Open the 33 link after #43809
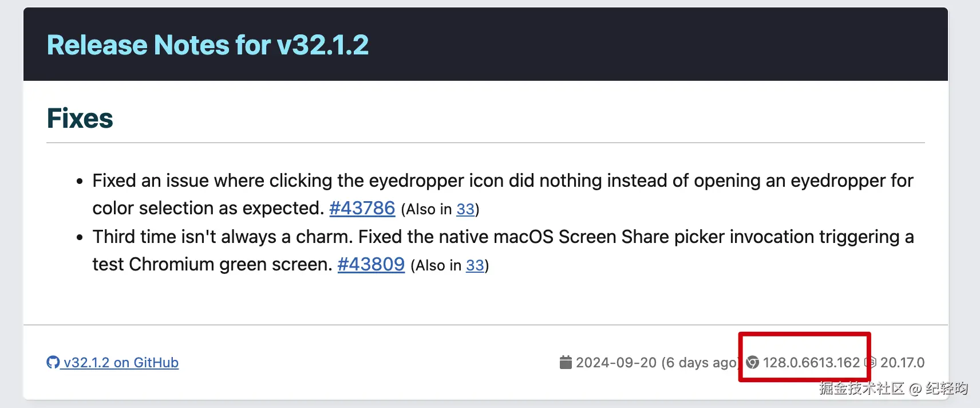This screenshot has width=980, height=408. (x=475, y=266)
